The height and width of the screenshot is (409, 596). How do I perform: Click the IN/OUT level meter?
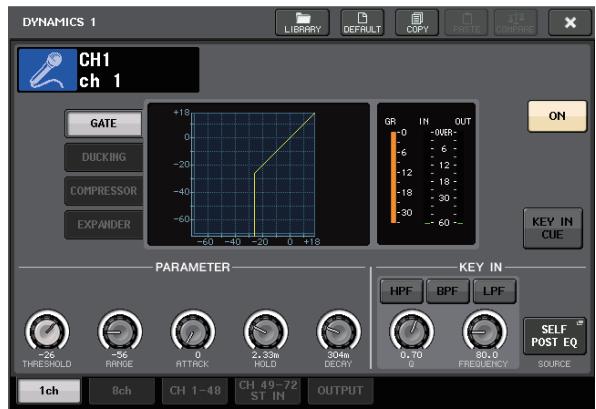[444, 177]
